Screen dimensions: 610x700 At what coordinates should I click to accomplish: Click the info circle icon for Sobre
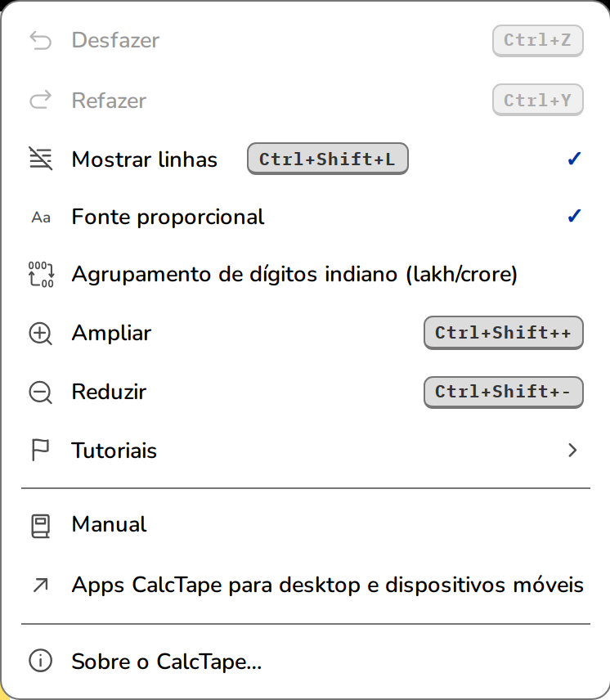click(41, 661)
